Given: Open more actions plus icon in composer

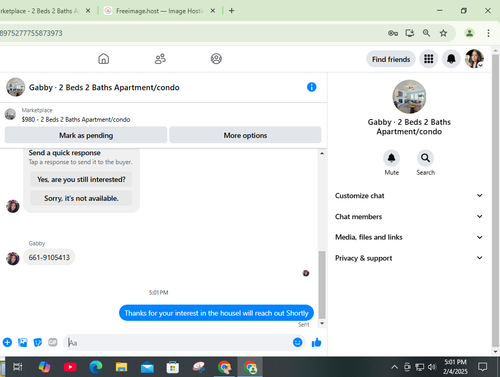Looking at the screenshot, I should point(7,342).
